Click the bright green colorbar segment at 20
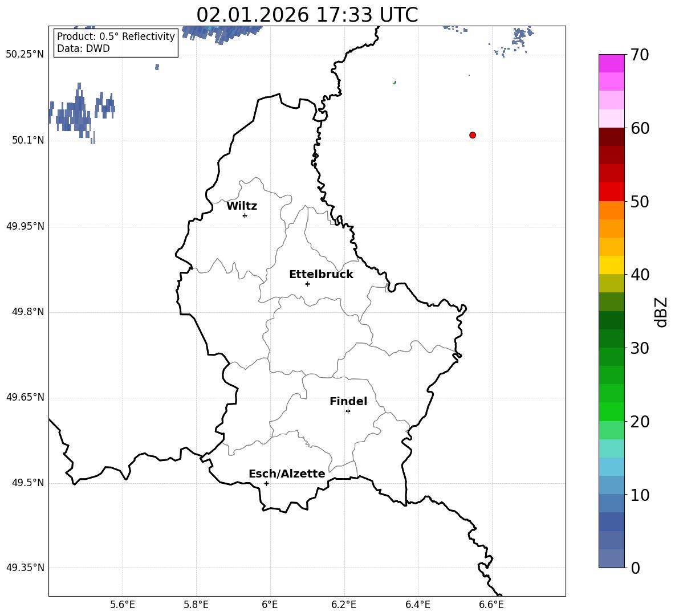 pyautogui.click(x=611, y=411)
